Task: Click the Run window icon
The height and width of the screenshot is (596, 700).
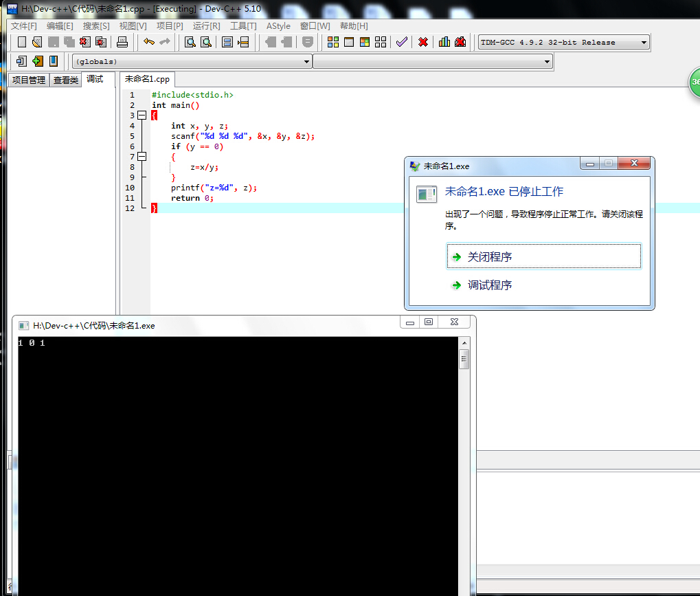Action: click(349, 43)
